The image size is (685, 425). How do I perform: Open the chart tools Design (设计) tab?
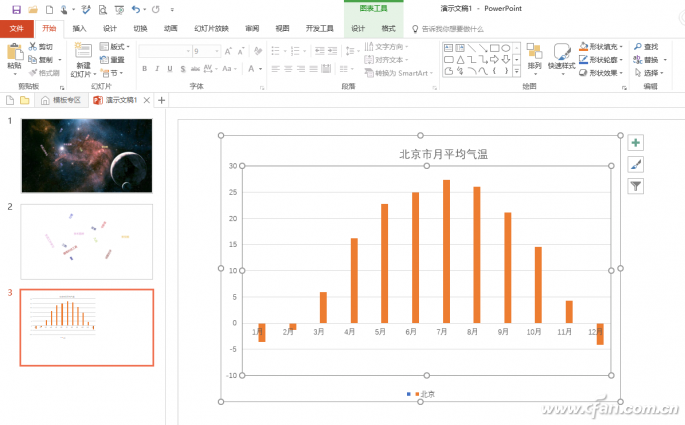click(x=358, y=29)
